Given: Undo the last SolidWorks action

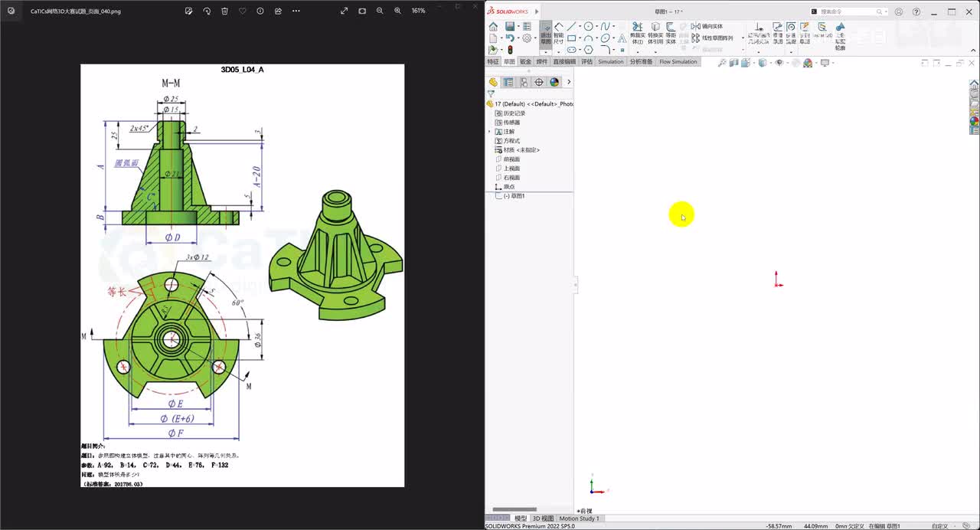Looking at the screenshot, I should tap(510, 38).
